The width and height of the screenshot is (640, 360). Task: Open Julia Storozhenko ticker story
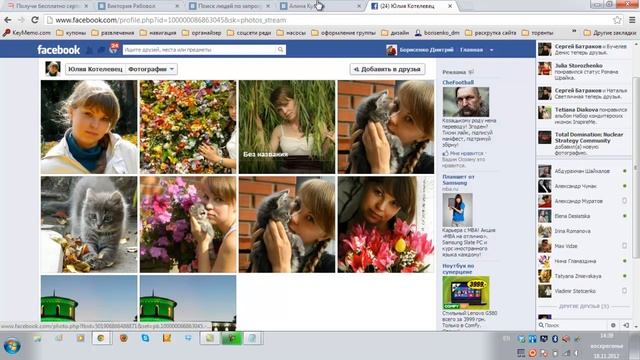584,71
